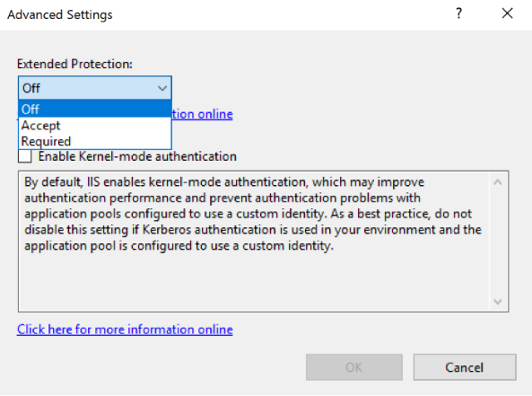Open the partially hidden online link beside the dropdown
Viewport: 532px width, 396px height.
[x=203, y=114]
